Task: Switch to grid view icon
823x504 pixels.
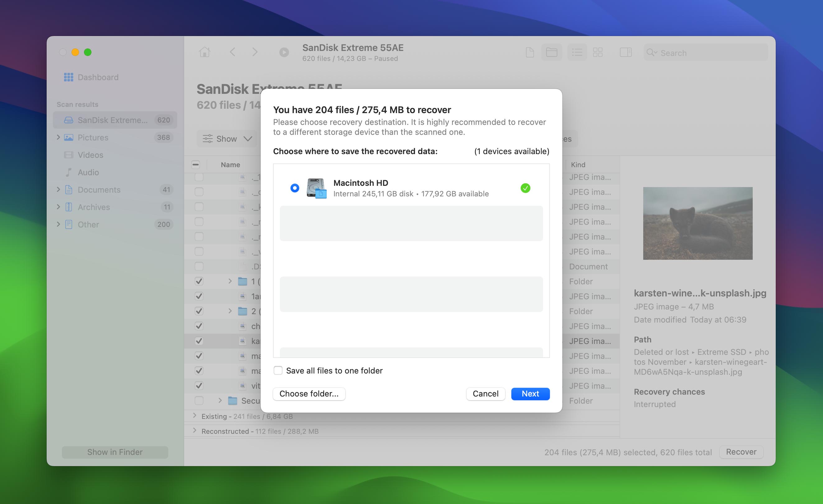Action: click(x=597, y=53)
